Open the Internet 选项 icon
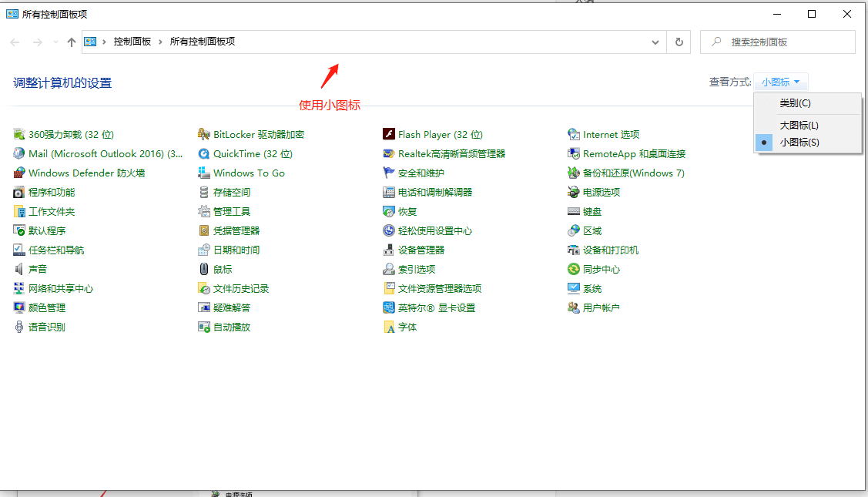 pyautogui.click(x=574, y=135)
